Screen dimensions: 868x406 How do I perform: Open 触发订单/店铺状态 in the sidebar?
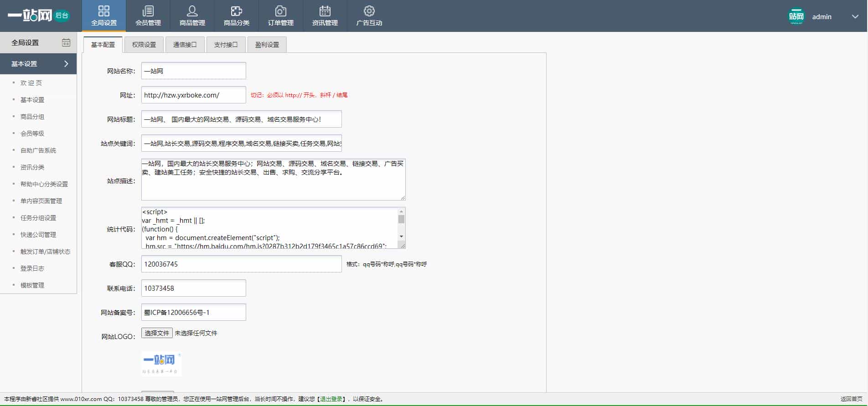coord(45,252)
